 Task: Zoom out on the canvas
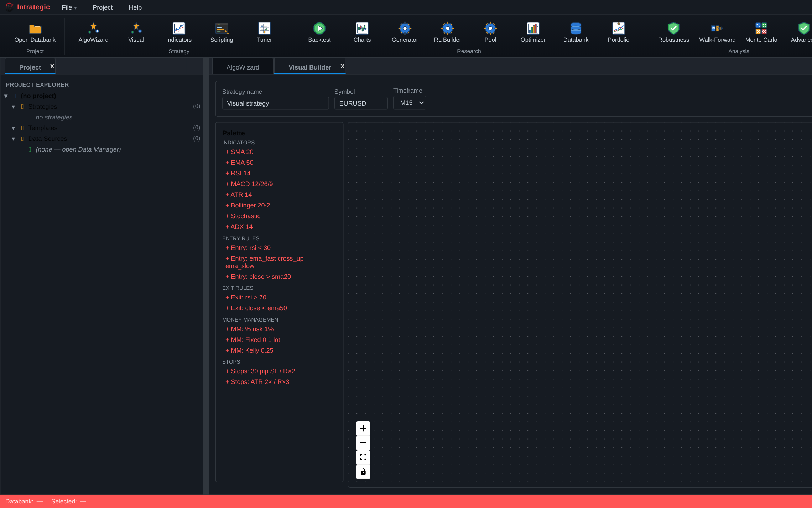pos(363,443)
